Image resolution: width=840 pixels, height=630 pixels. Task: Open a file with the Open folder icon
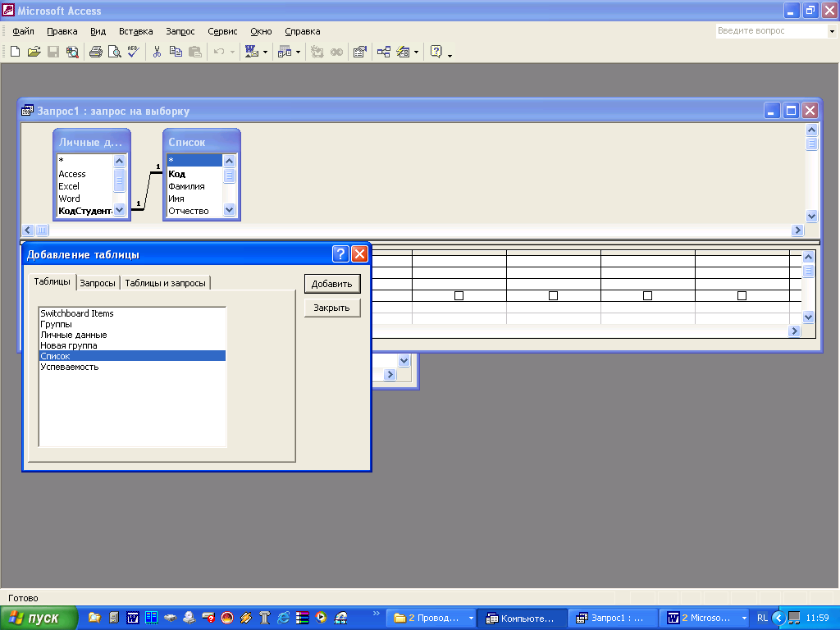tap(34, 52)
